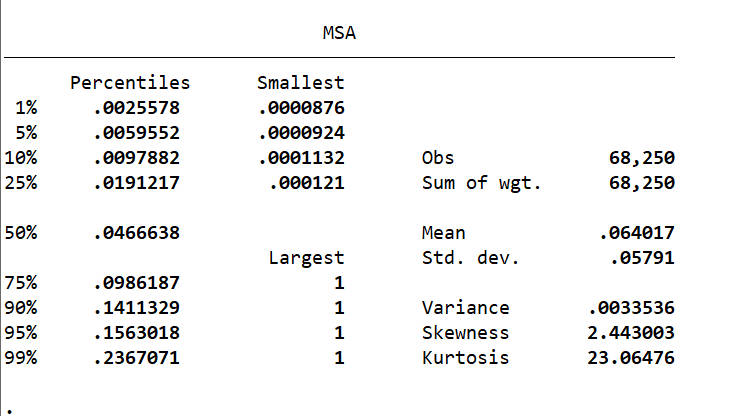The image size is (753, 416).
Task: Click the Variance value .0033536
Action: click(630, 308)
